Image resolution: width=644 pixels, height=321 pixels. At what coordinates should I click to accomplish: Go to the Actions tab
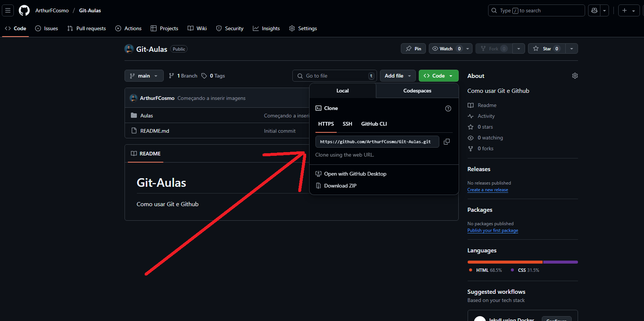tap(129, 28)
